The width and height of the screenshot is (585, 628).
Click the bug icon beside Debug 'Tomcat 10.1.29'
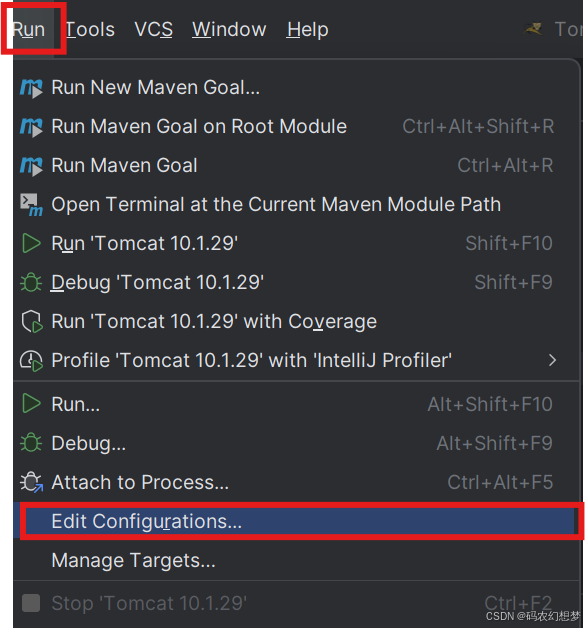[x=31, y=282]
